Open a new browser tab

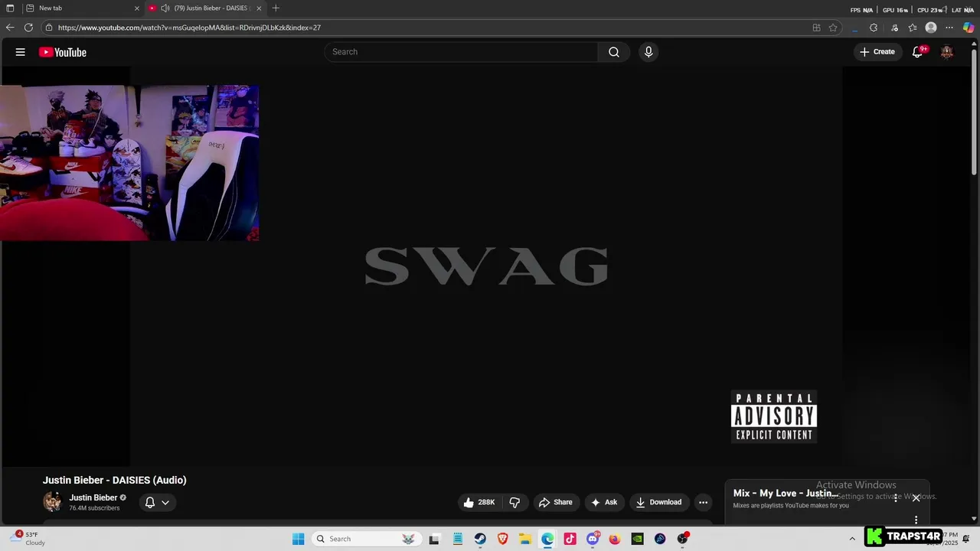276,8
